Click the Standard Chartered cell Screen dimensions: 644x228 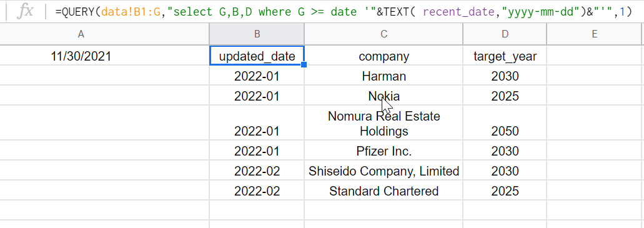[384, 190]
